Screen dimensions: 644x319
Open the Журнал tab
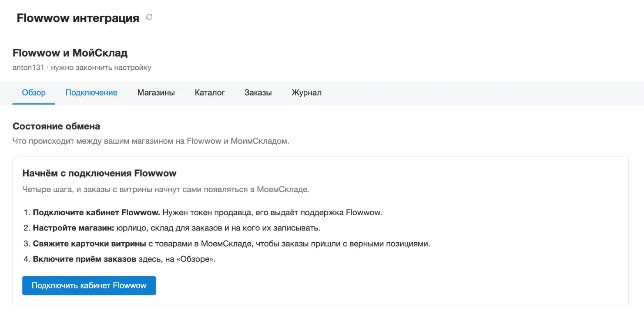pyautogui.click(x=306, y=93)
